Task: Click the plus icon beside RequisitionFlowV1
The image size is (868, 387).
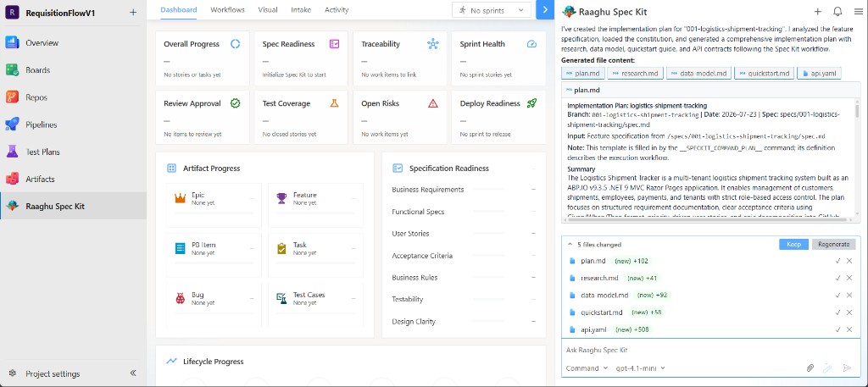Action: coord(133,12)
